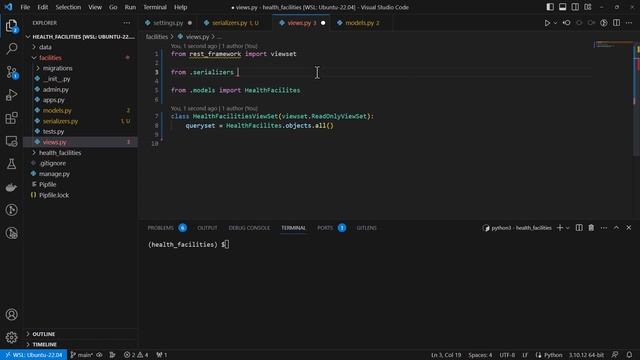
Task: Open the Search view
Action: coord(11,49)
